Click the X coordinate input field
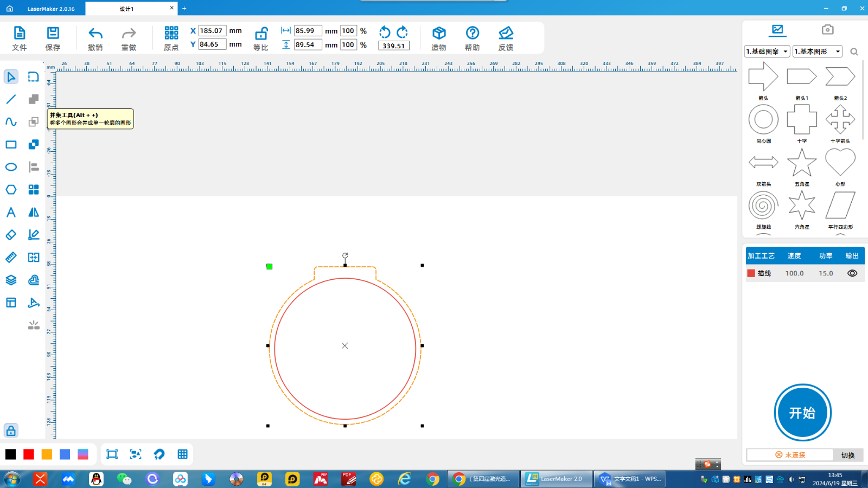This screenshot has width=868, height=488. (x=212, y=31)
